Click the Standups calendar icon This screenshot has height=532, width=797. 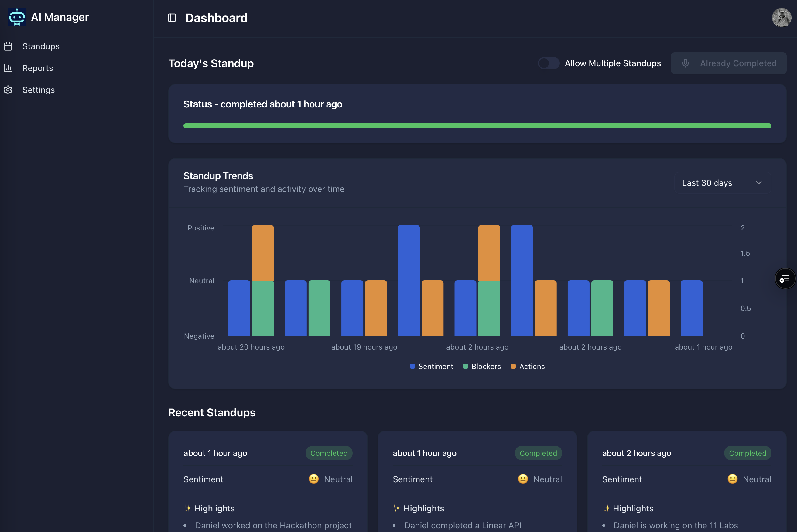coord(8,46)
